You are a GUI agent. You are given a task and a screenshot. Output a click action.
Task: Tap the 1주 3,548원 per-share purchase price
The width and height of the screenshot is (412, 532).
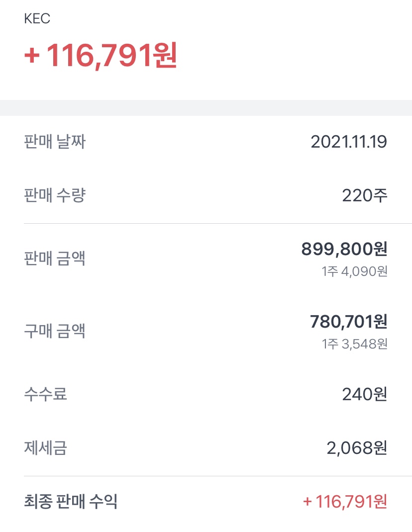(x=354, y=344)
